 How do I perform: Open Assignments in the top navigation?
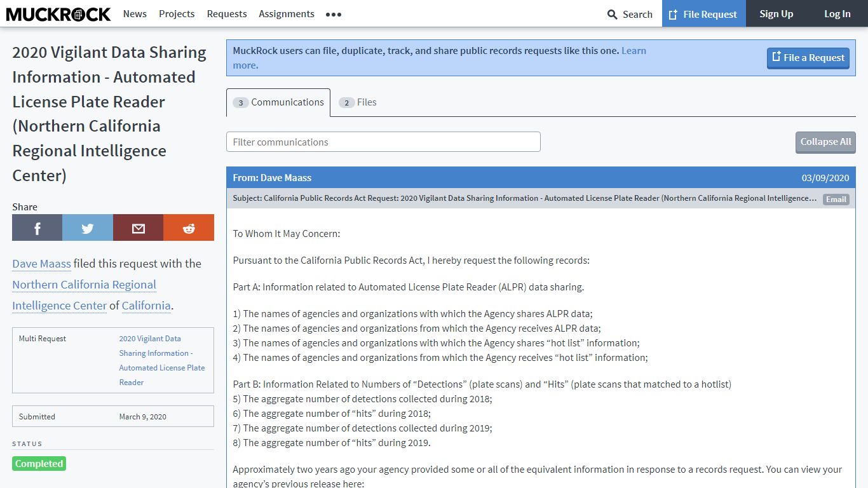click(287, 13)
